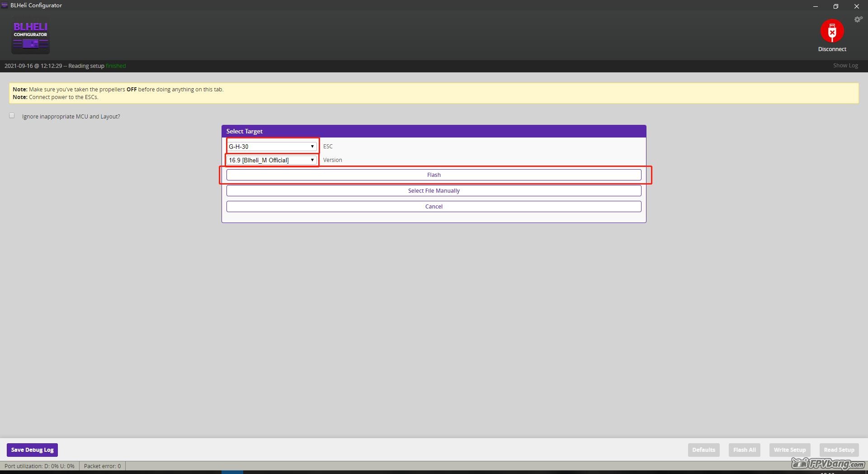This screenshot has height=474, width=868.
Task: Restore down the BLHeli Configurator window
Action: coord(836,6)
